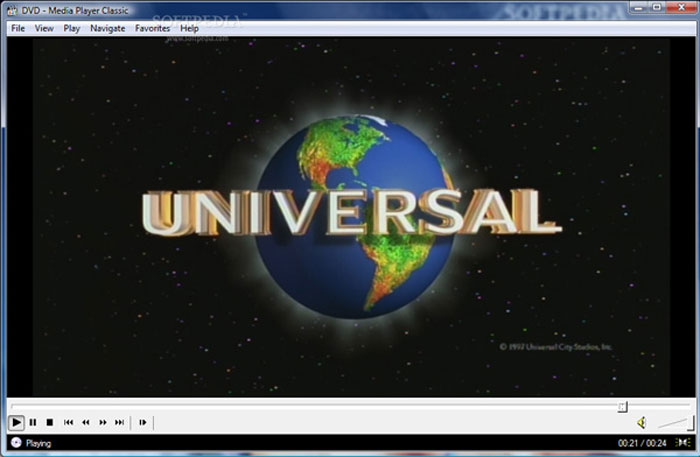Maximize the Media Player Classic window
Image resolution: width=700 pixels, height=457 pixels.
657,7
